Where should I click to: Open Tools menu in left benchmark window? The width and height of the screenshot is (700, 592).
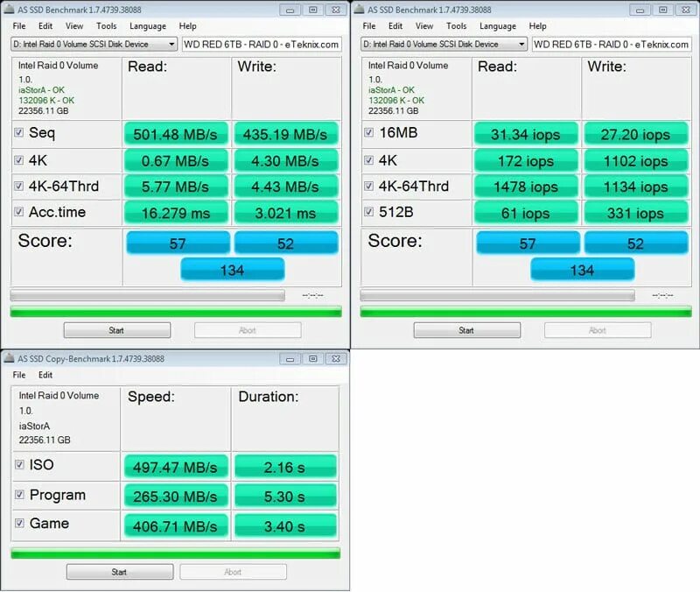coord(106,26)
